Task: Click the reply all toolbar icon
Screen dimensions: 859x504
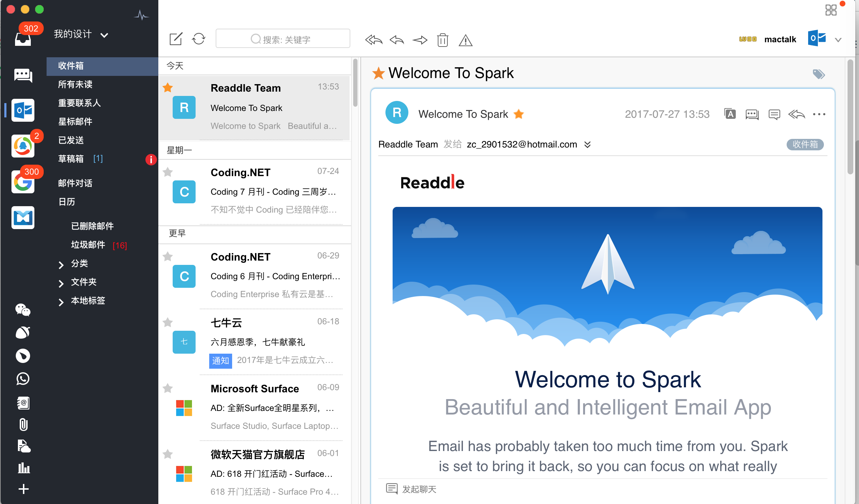Action: click(374, 40)
